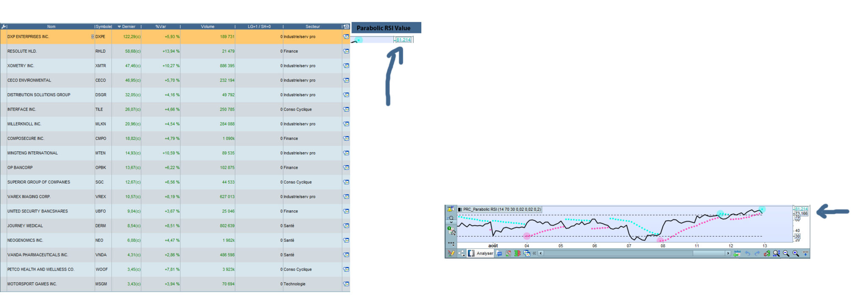This screenshot has width=868, height=301.
Task: Open the three-dots more options menu
Action: tap(451, 244)
